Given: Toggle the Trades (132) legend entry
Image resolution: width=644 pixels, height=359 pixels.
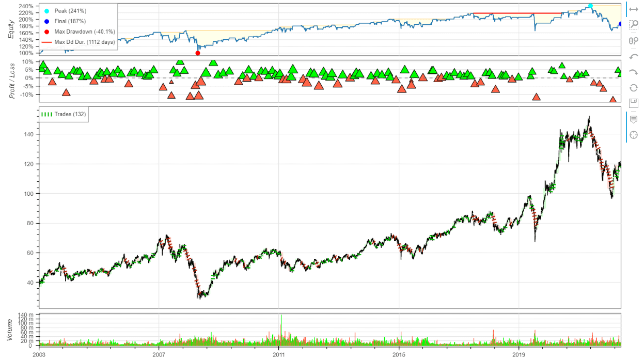Looking at the screenshot, I should click(64, 114).
